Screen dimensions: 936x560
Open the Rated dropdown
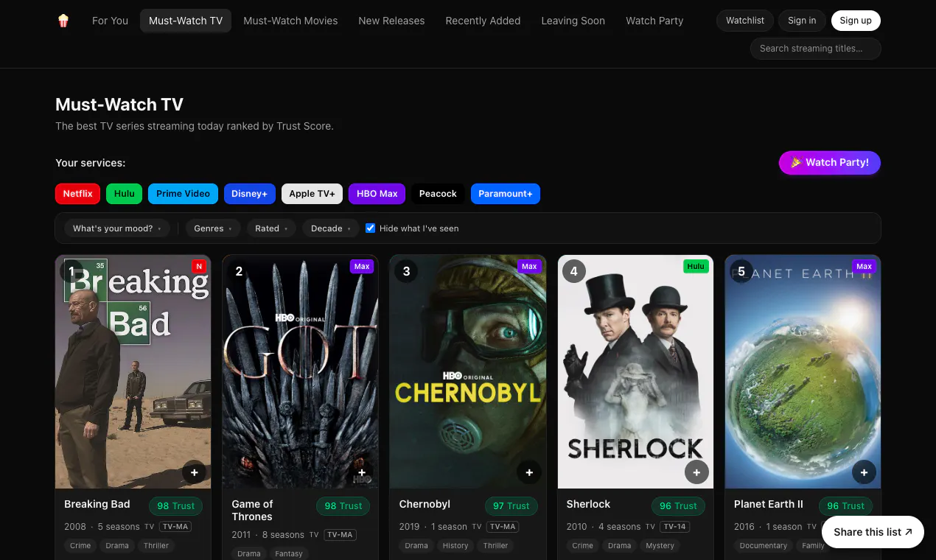pyautogui.click(x=271, y=228)
